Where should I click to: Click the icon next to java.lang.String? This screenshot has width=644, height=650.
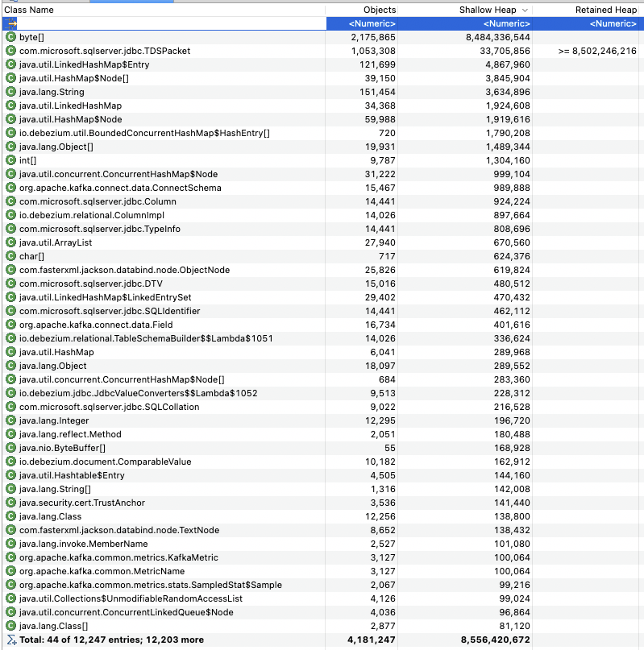[x=10, y=92]
